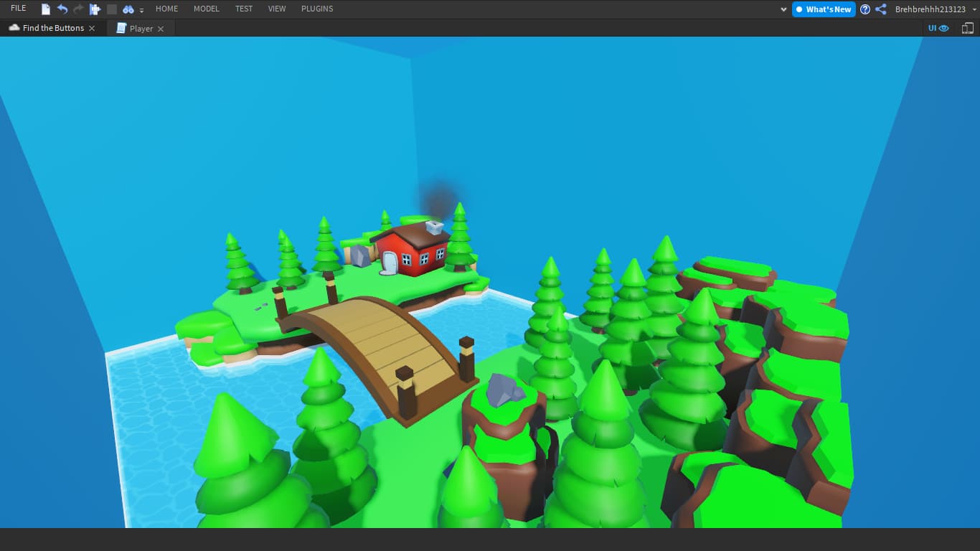The height and width of the screenshot is (551, 980).
Task: Open the TEST ribbon tab
Action: [244, 9]
